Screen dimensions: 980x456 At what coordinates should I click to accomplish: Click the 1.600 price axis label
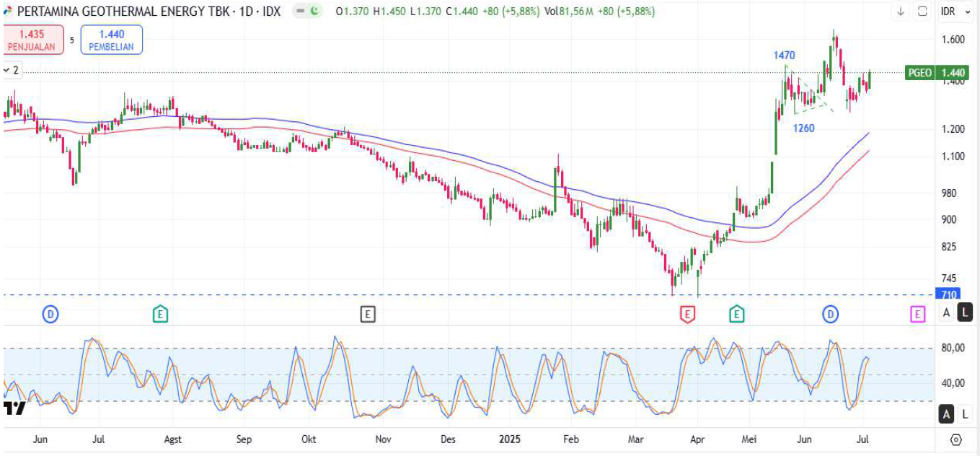[x=953, y=40]
